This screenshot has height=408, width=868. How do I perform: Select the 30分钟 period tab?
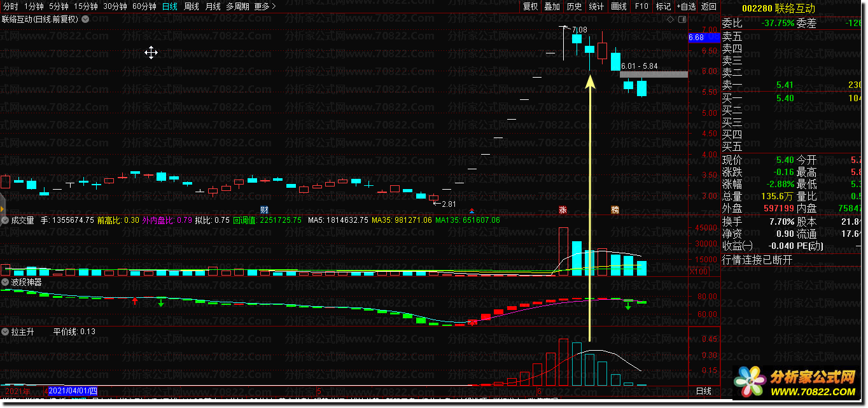[x=115, y=6]
